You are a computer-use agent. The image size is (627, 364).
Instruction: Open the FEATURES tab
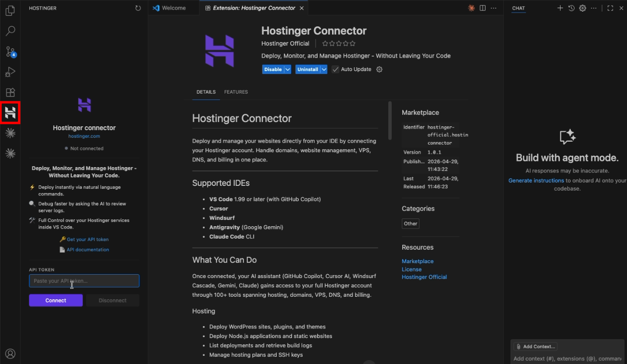(236, 92)
